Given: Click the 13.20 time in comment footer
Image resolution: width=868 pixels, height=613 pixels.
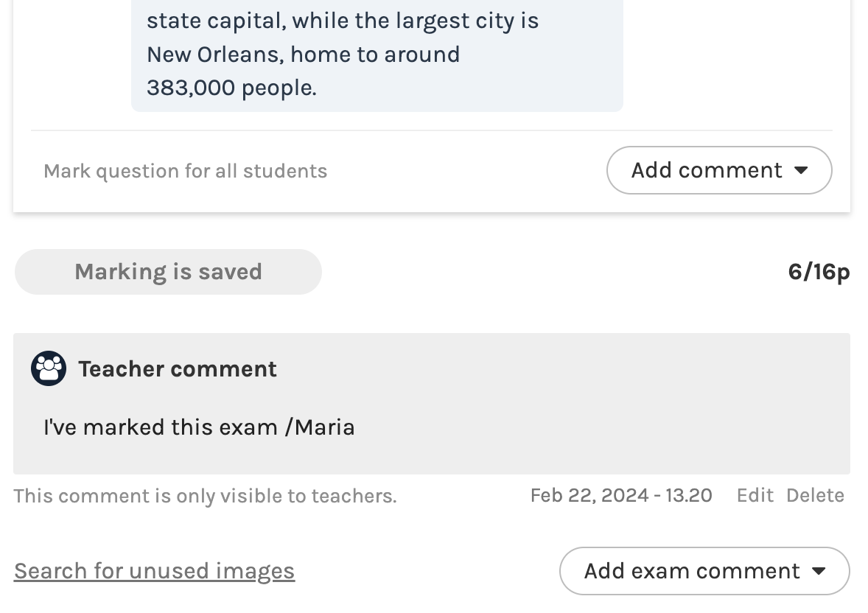Looking at the screenshot, I should point(689,495).
